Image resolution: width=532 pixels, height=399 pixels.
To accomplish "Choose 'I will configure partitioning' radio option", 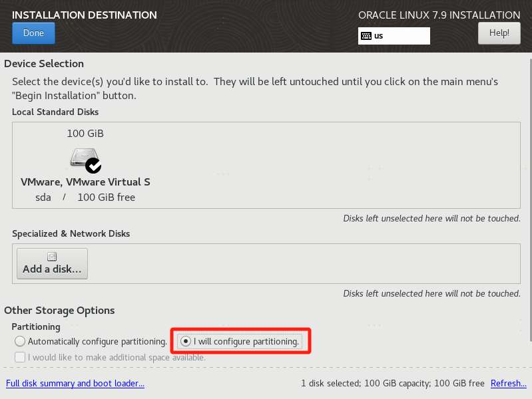I will pos(186,341).
